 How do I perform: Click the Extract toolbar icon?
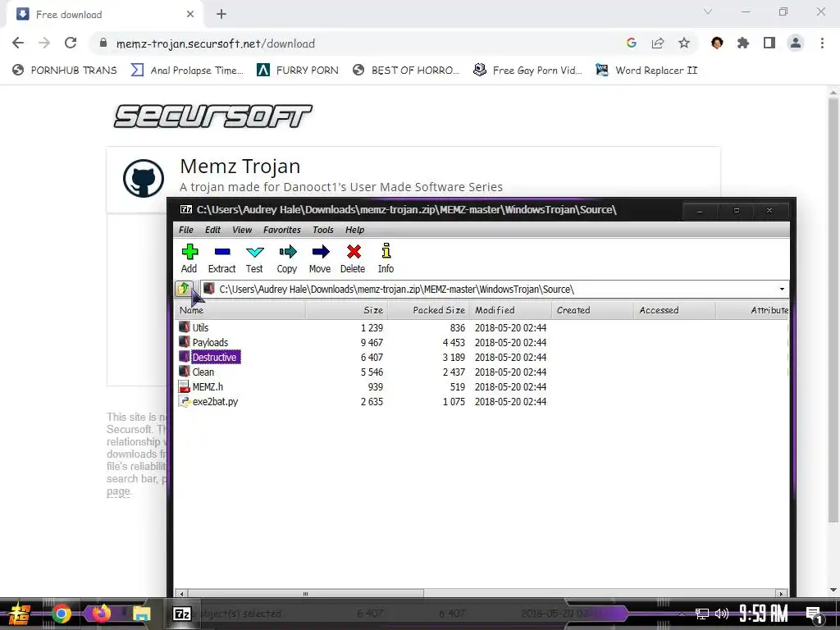tap(221, 258)
